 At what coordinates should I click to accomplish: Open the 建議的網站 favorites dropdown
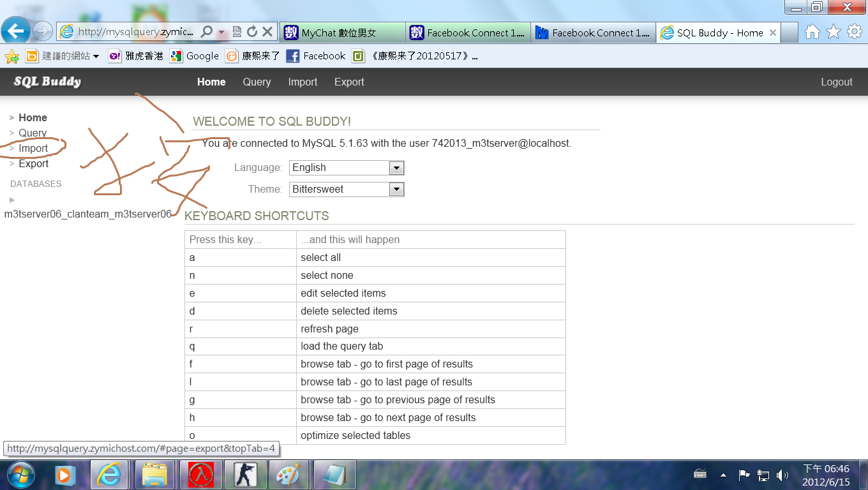point(63,56)
